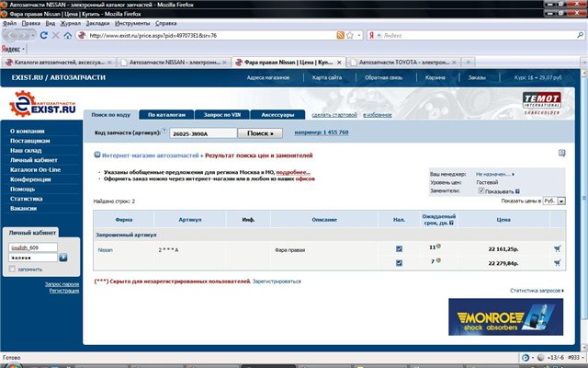Image resolution: width=588 pixels, height=368 pixels.
Task: Open the Адреса магазинов header link
Action: [267, 77]
